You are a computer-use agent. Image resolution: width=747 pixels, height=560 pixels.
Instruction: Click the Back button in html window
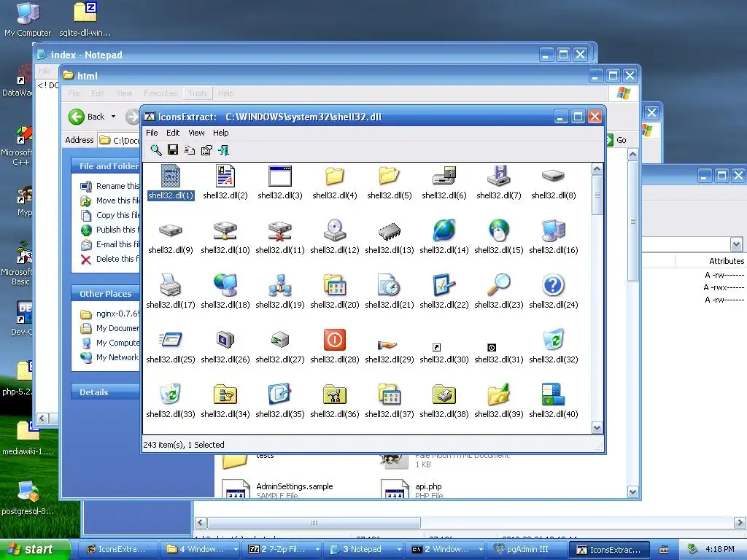[86, 117]
